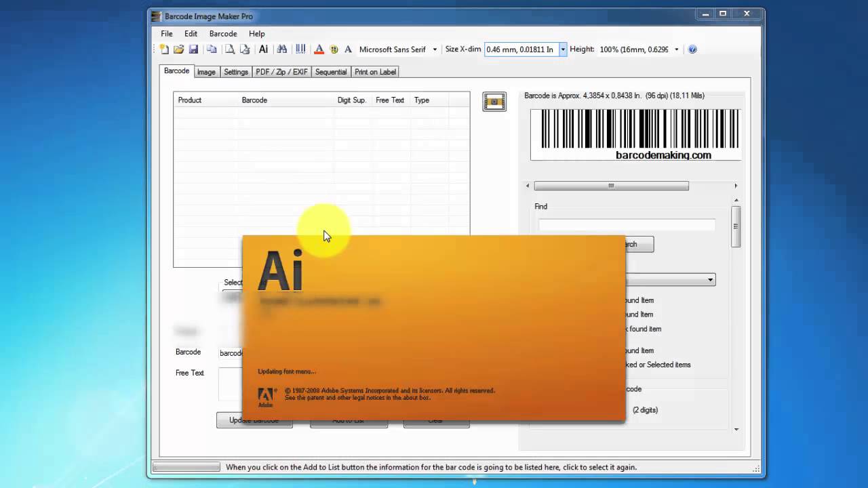Click the barcodemaking.com text under barcode

tap(663, 155)
